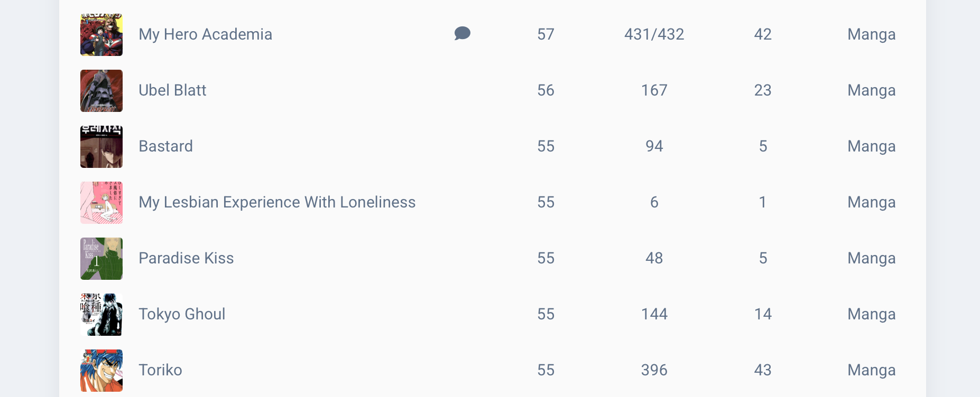Open My Lesbian Experience With Loneliness link
Viewport: 980px width, 397px height.
tap(277, 202)
